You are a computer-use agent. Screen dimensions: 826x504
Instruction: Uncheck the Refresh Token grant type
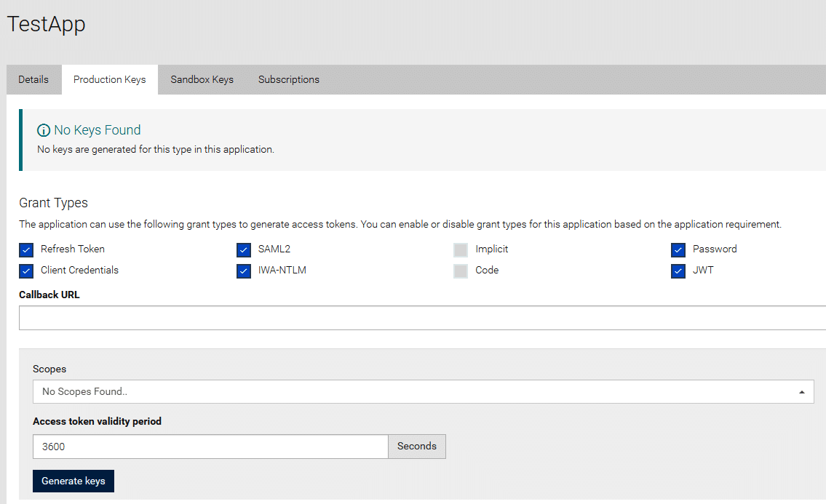click(26, 250)
